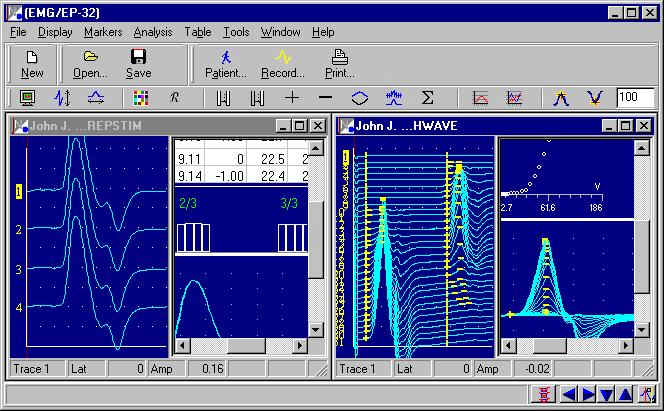
Task: Click REPSTIM panel horizontal scrollbar left arrow
Action: point(183,345)
